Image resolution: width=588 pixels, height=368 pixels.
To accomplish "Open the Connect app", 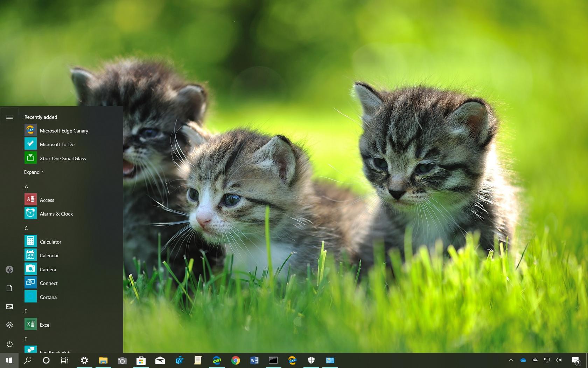I will (x=49, y=283).
